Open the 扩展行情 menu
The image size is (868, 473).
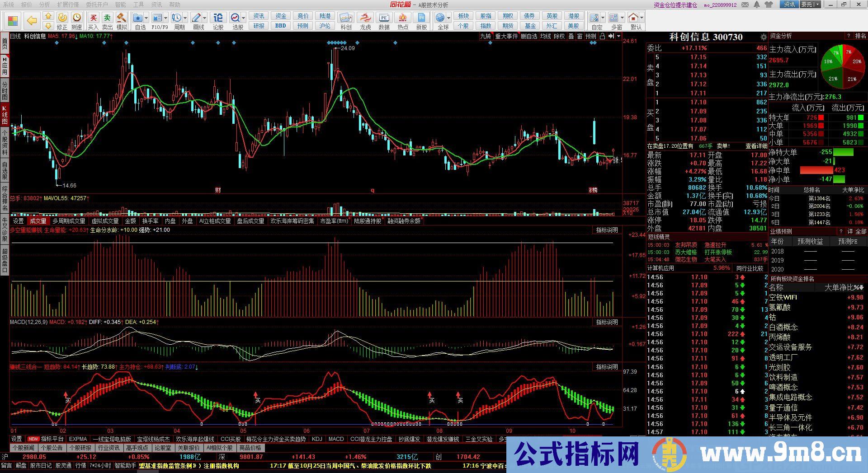point(68,5)
